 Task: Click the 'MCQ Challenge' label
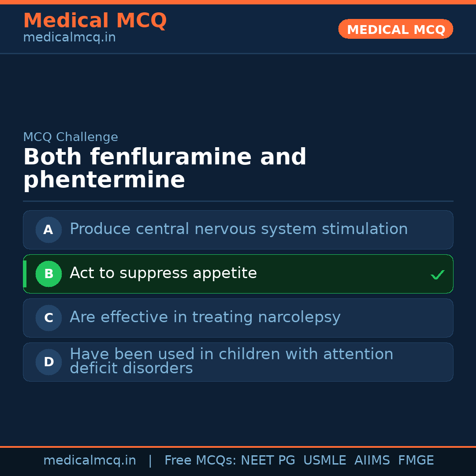tap(71, 137)
